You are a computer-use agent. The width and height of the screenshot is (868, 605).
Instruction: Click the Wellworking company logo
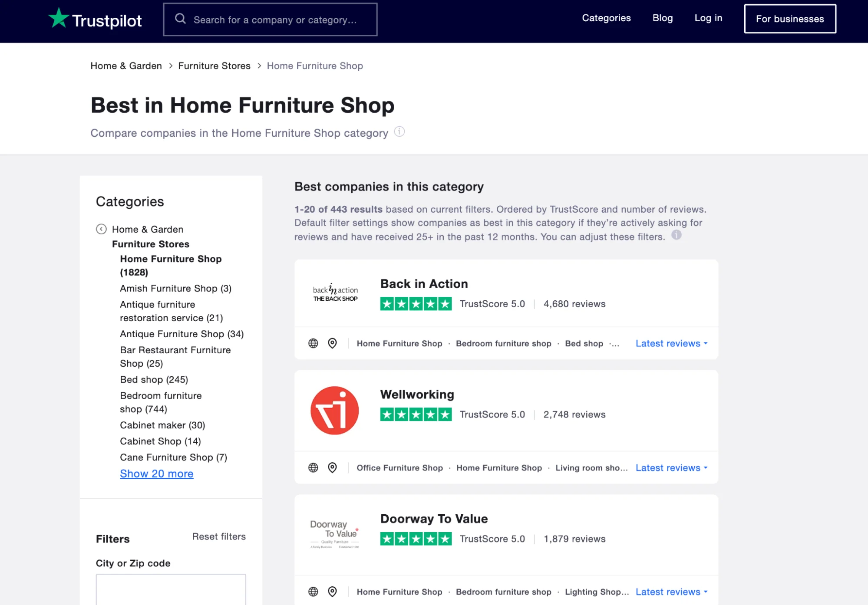334,410
